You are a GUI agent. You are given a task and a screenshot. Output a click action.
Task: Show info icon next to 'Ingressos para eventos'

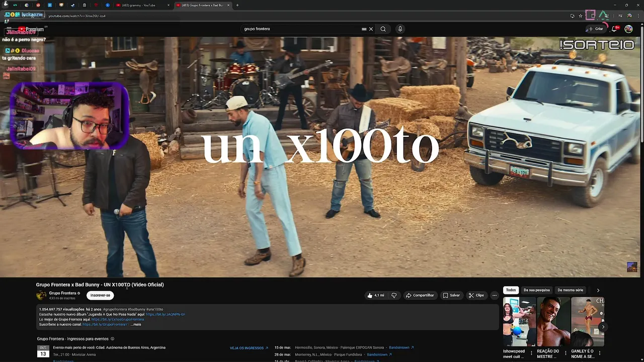click(112, 339)
